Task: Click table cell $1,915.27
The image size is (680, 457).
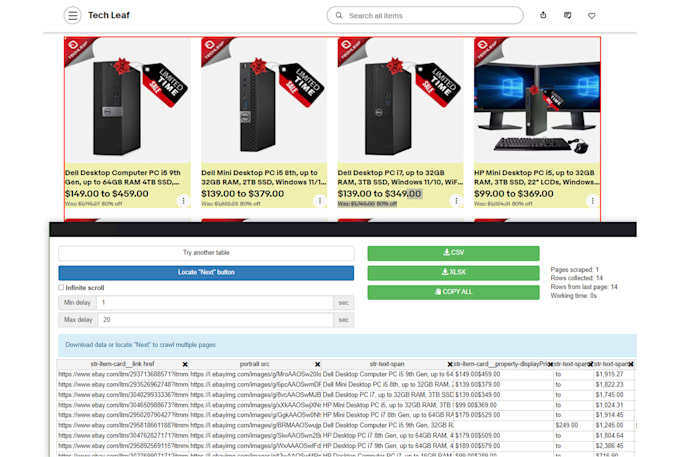Action: 613,374
